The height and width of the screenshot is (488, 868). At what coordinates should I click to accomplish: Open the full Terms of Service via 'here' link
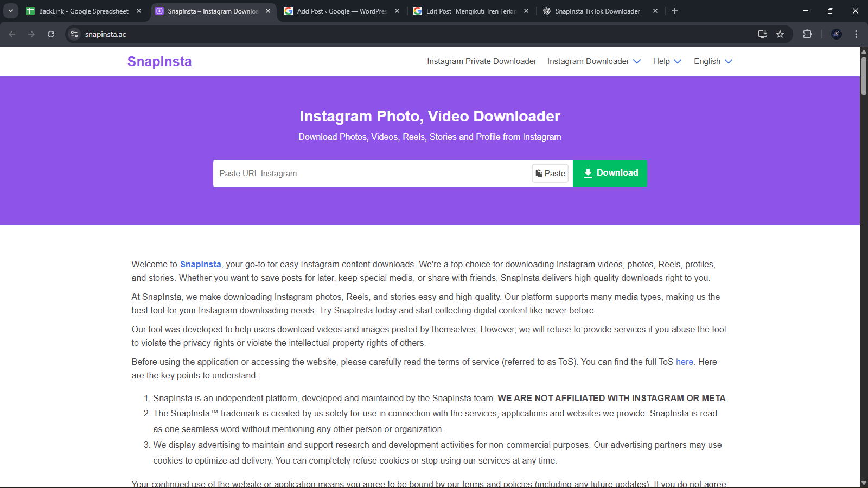point(684,362)
